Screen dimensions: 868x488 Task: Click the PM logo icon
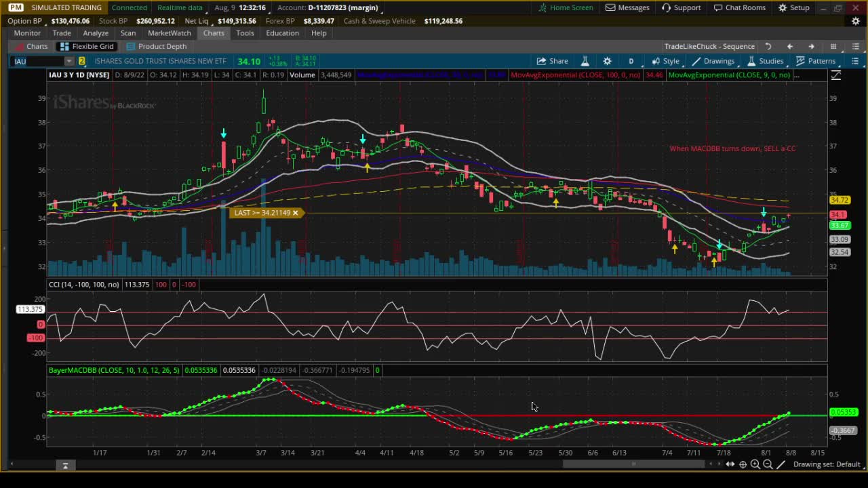[x=16, y=7]
